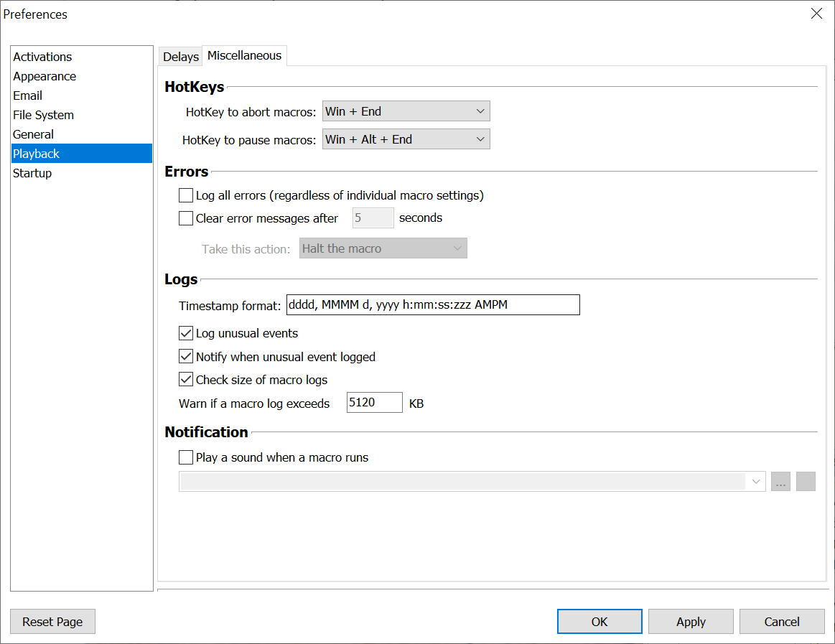
Task: Select the Miscellaneous tab
Action: tap(244, 56)
